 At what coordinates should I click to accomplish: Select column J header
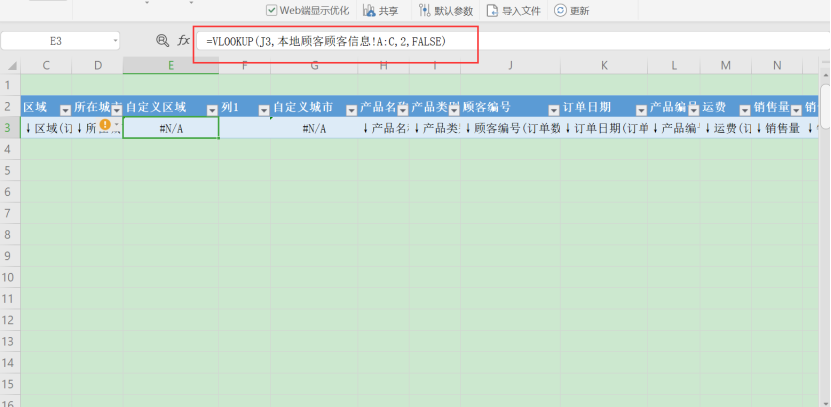click(x=510, y=65)
